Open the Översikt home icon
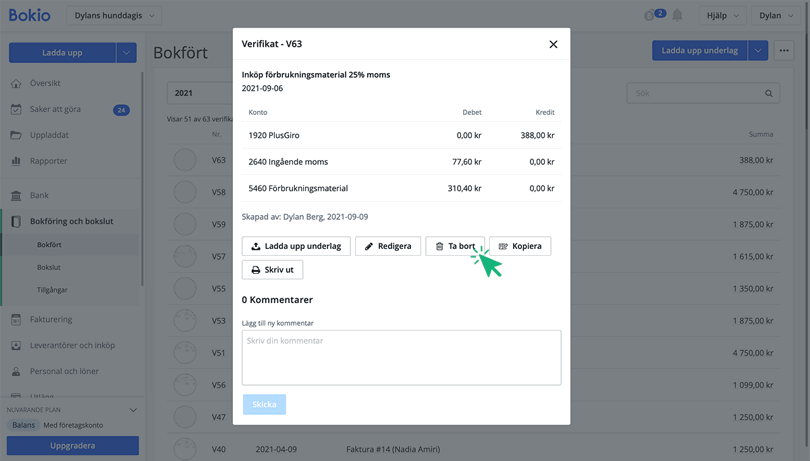The height and width of the screenshot is (461, 810). (x=16, y=84)
